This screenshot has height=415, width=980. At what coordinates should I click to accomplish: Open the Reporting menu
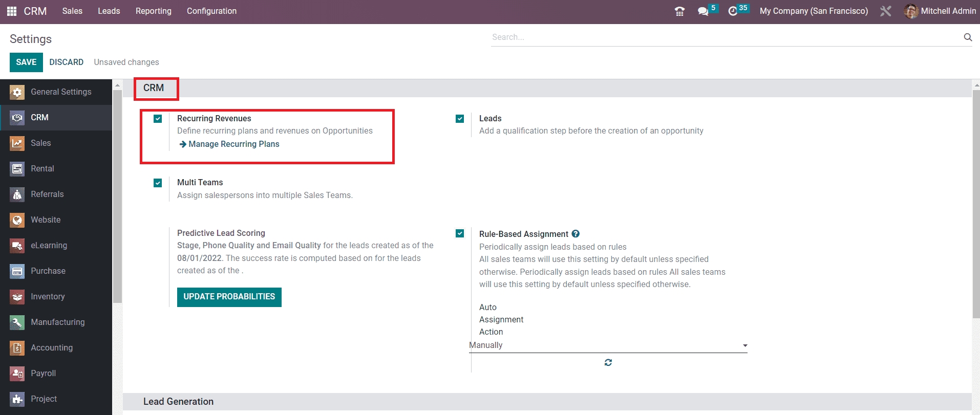click(x=153, y=11)
